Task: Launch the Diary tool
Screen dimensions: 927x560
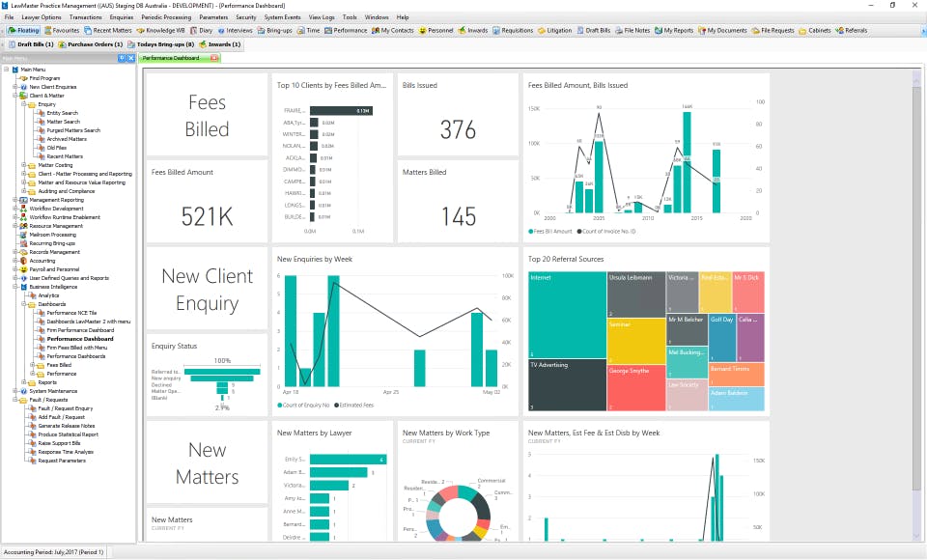Action: tap(202, 30)
